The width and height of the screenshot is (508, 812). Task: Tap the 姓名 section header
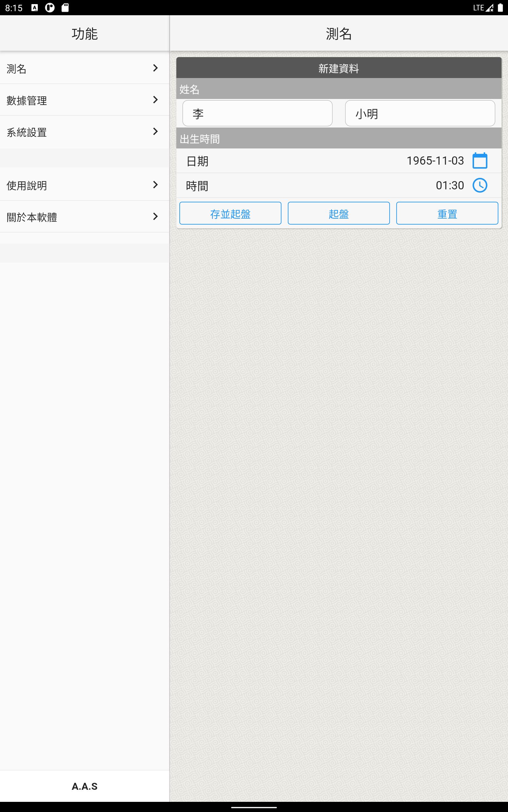click(x=339, y=89)
